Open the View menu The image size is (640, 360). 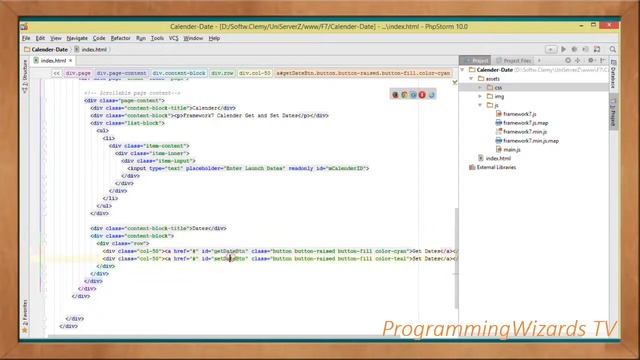click(x=56, y=38)
